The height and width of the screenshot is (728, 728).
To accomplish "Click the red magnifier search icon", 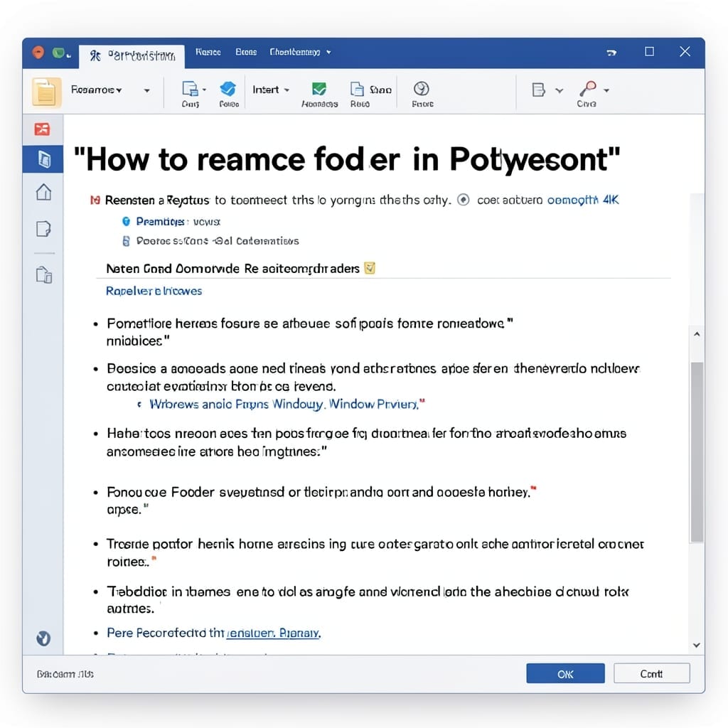I will [x=588, y=88].
